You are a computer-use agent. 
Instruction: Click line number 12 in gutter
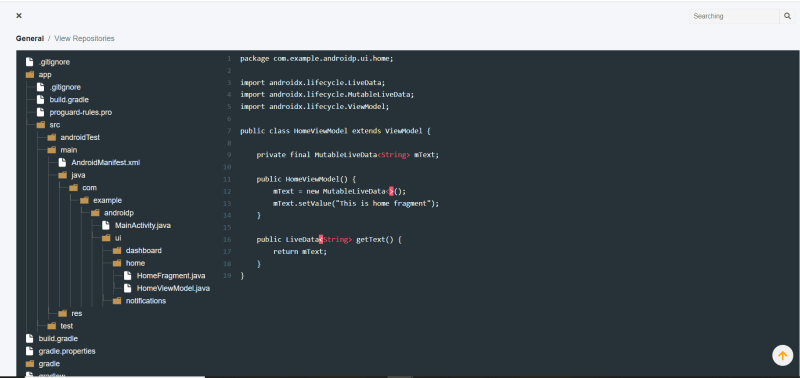tap(227, 191)
